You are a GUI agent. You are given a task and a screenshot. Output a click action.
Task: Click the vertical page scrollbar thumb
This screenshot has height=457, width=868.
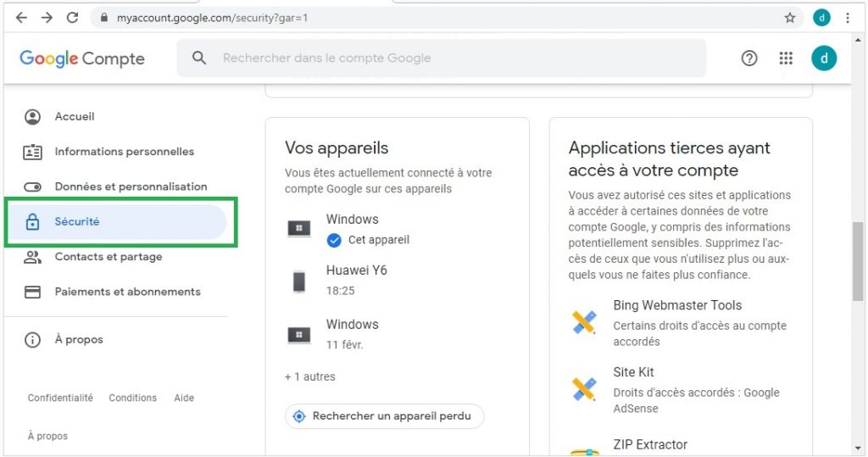click(x=858, y=261)
